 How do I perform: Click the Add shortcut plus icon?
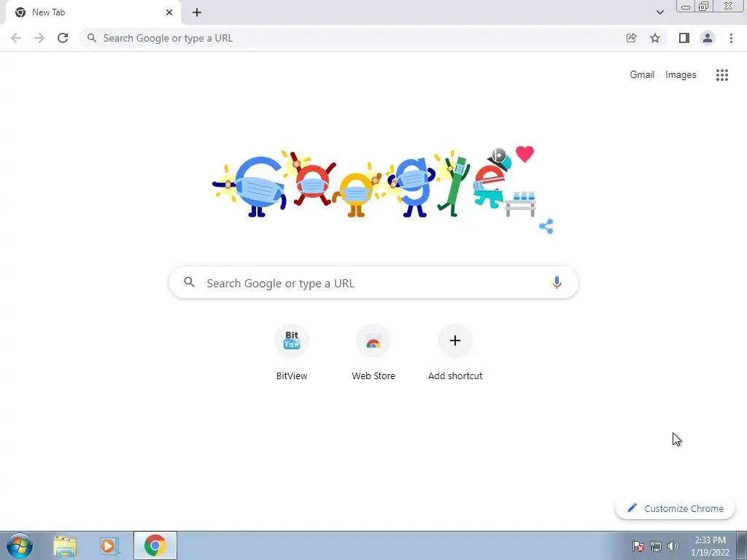(x=455, y=341)
